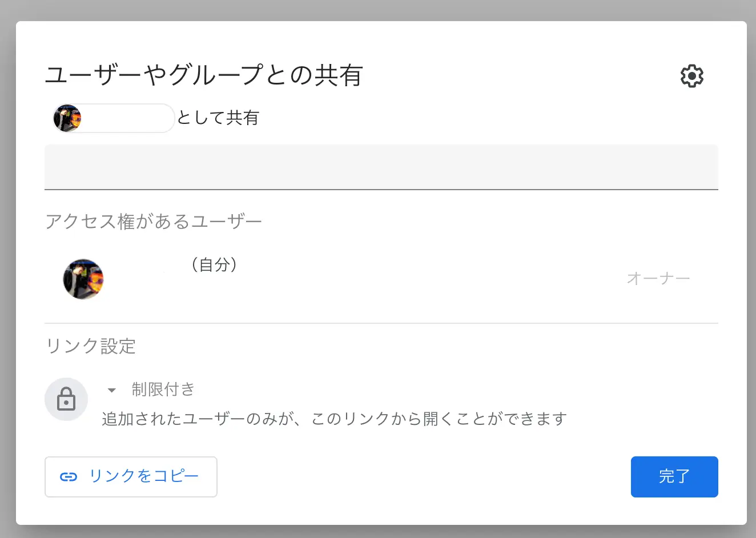Click the chain link icon in copy button
This screenshot has width=756, height=538.
69,477
